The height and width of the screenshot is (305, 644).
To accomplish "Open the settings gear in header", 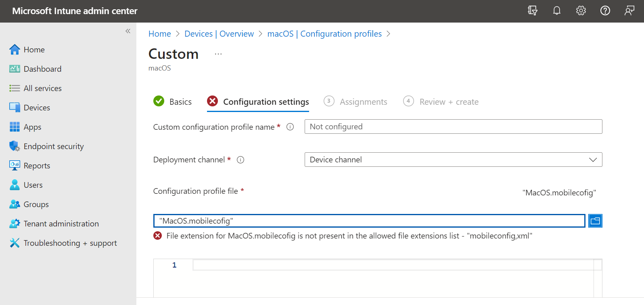I will pyautogui.click(x=581, y=11).
